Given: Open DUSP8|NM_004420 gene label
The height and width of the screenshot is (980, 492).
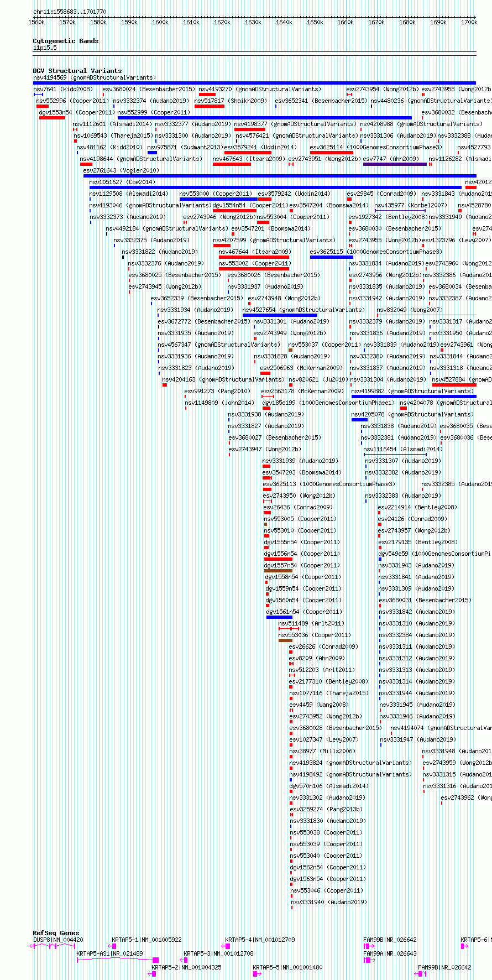Looking at the screenshot, I should pyautogui.click(x=58, y=940).
